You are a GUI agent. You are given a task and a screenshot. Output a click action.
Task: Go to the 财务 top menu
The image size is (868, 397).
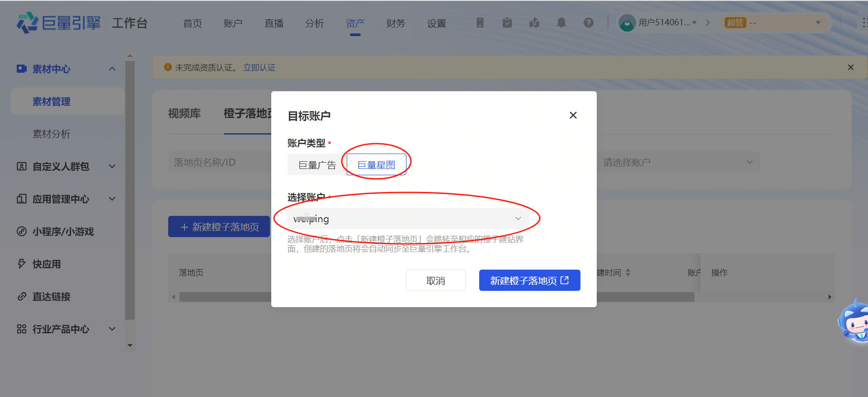[x=396, y=23]
